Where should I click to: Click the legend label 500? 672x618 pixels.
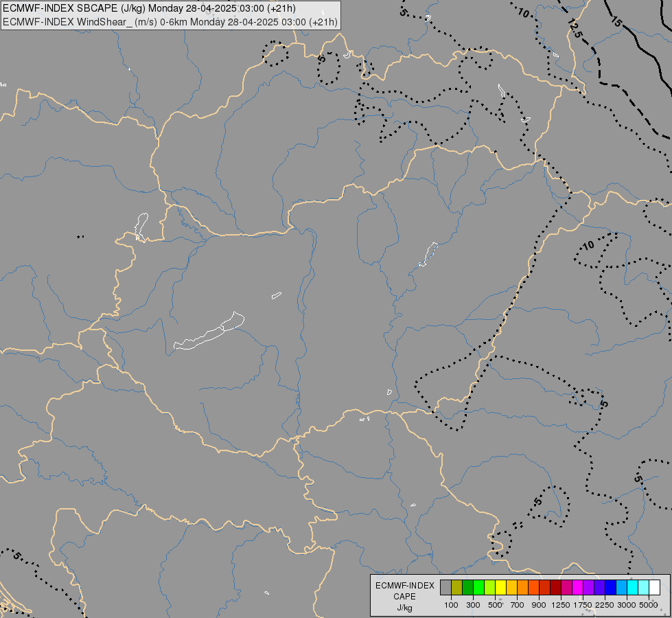(495, 605)
